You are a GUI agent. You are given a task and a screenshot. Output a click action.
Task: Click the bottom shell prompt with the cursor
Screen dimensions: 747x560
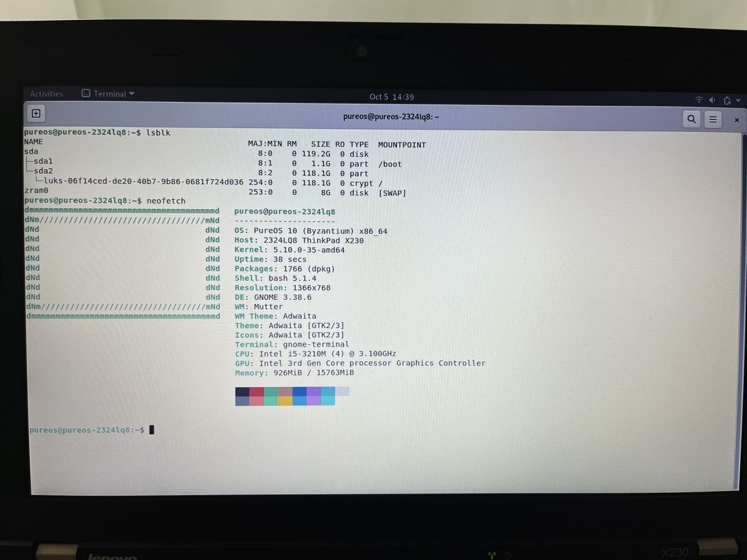92,430
